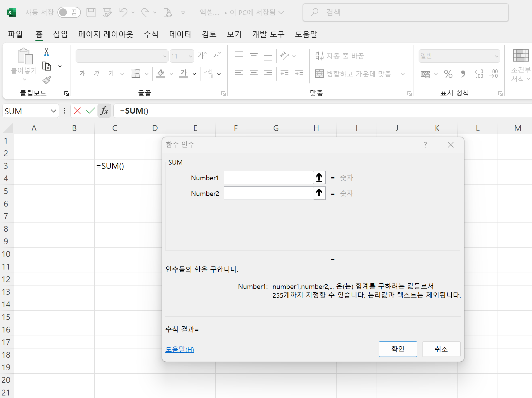The height and width of the screenshot is (398, 532).
Task: Confirm formula entry with green checkmark
Action: pos(90,111)
